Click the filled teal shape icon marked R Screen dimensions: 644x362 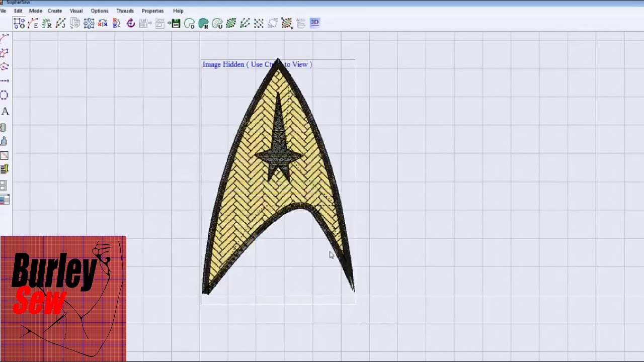203,23
